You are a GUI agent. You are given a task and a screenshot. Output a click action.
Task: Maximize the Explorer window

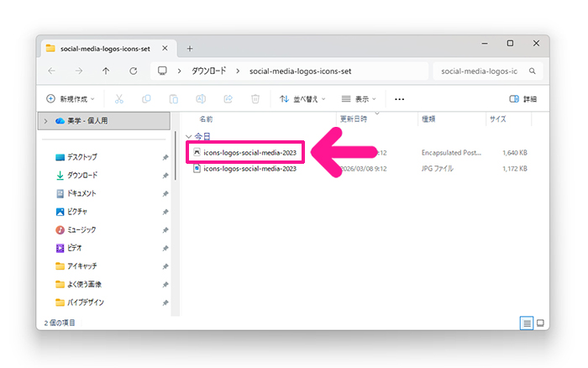(x=510, y=44)
